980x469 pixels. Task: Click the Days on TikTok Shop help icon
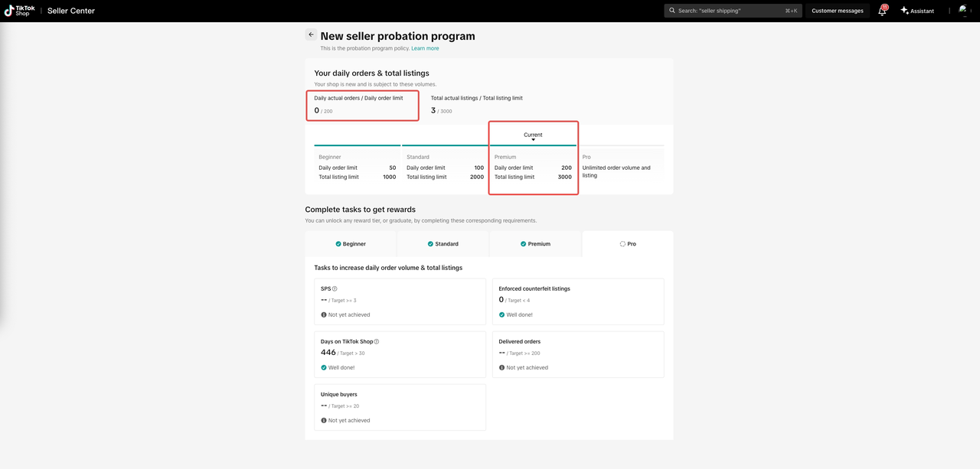pyautogui.click(x=377, y=342)
